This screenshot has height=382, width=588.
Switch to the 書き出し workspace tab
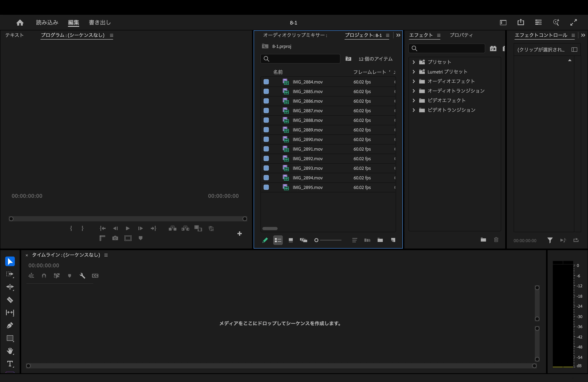100,22
